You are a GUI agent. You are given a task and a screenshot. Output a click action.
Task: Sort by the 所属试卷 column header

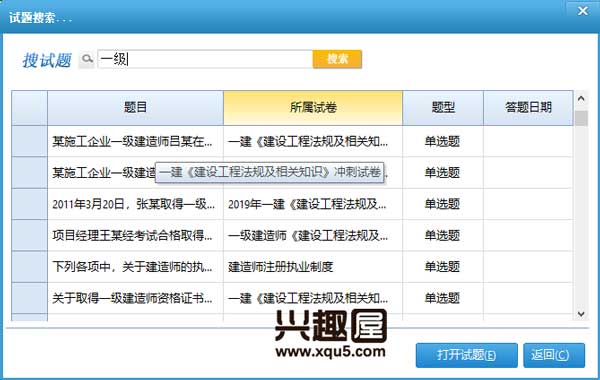tap(313, 108)
